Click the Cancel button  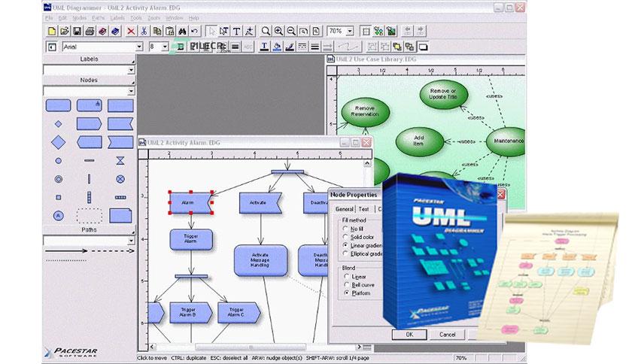pyautogui.click(x=447, y=335)
